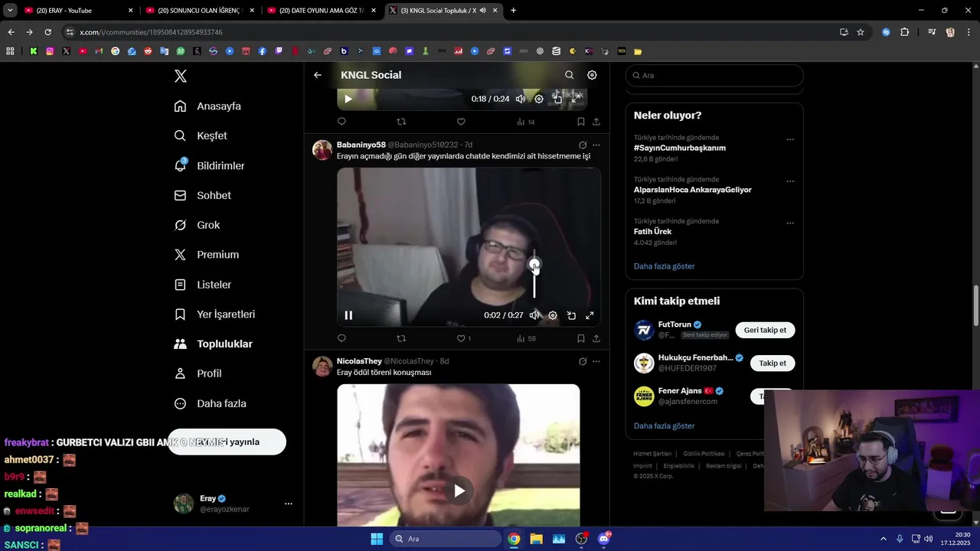
Task: Show more trends under Neler oluyor
Action: click(x=665, y=266)
